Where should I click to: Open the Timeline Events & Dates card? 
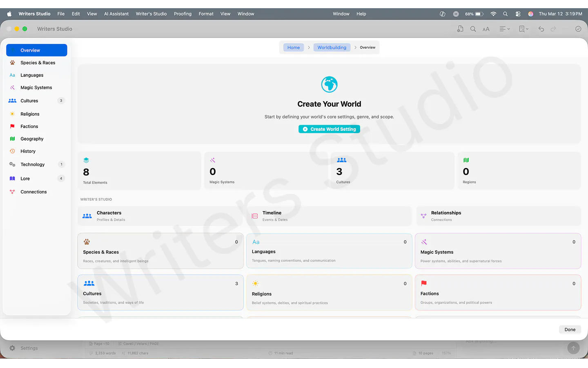click(x=329, y=216)
